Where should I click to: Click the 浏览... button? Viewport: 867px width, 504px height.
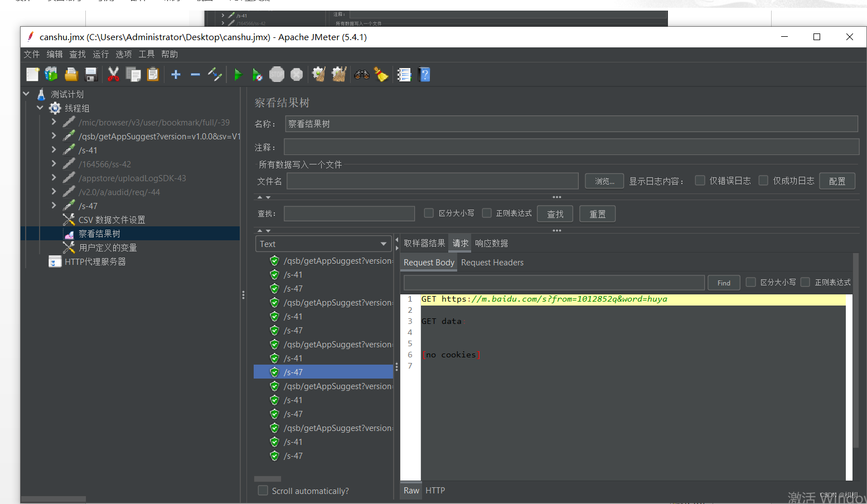tap(604, 181)
